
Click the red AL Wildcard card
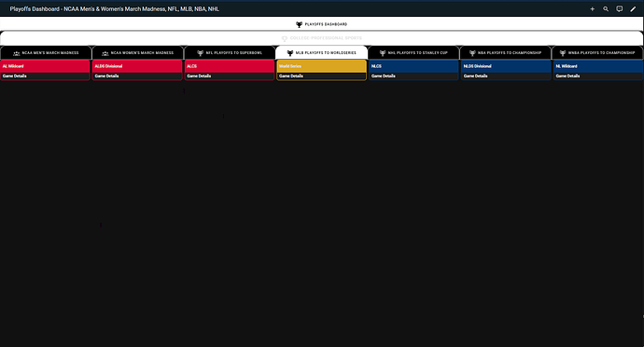click(45, 66)
